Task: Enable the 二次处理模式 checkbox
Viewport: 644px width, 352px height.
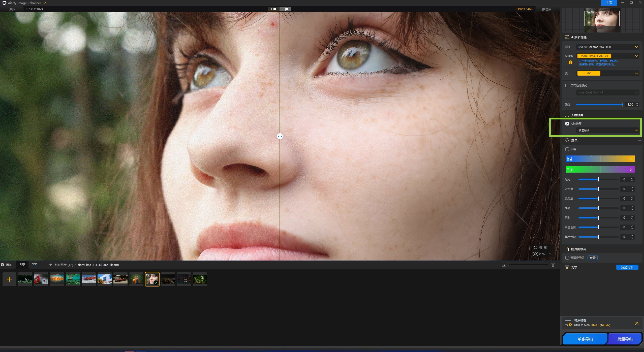Action: pos(567,85)
